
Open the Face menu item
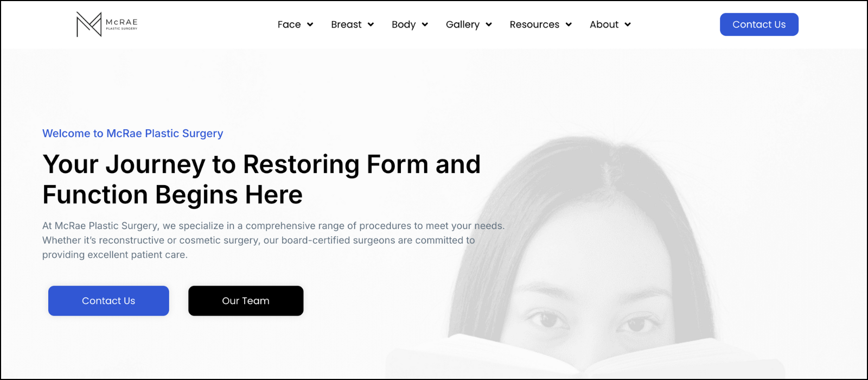click(289, 24)
